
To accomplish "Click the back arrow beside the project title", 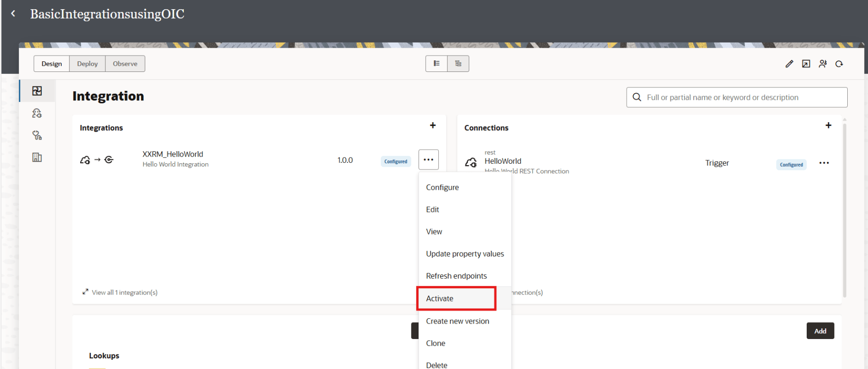I will (13, 14).
